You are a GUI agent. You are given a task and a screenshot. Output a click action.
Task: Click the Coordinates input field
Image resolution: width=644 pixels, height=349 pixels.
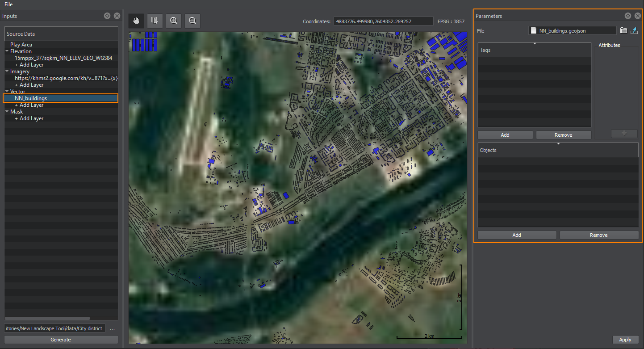[383, 21]
